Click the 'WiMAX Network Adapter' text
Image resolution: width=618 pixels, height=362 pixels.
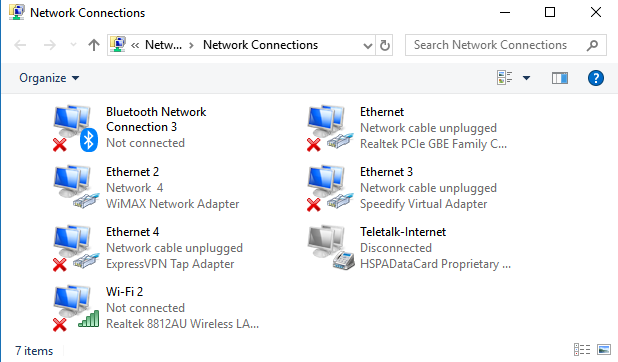173,204
